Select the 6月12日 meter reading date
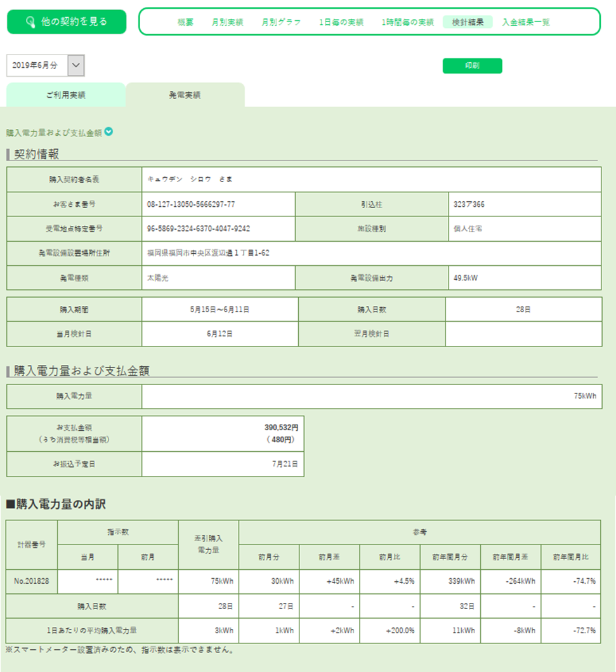 [220, 334]
